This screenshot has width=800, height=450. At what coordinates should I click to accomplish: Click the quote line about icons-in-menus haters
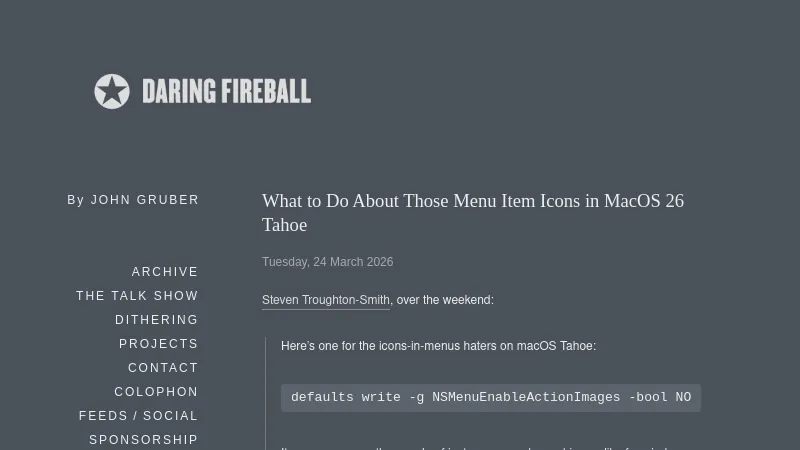(x=438, y=346)
